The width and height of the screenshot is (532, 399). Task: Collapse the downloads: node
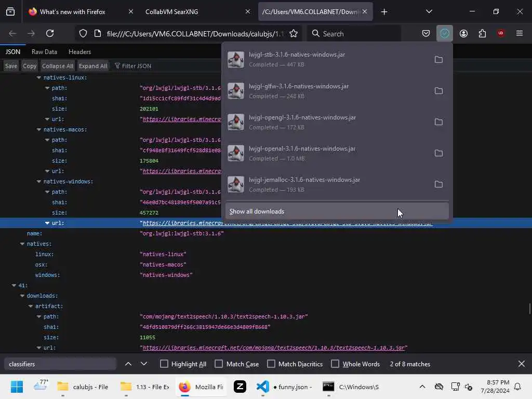click(x=22, y=296)
